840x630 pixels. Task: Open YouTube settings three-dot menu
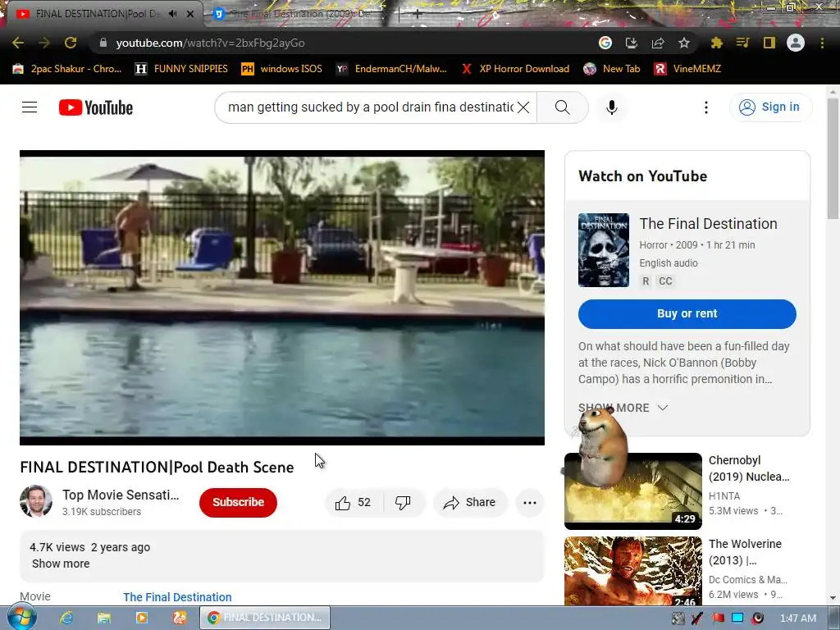click(706, 107)
